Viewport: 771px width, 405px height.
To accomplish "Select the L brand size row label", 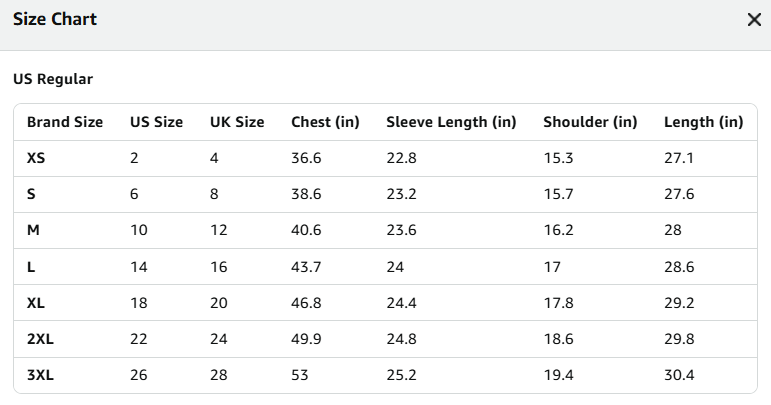I will click(31, 267).
